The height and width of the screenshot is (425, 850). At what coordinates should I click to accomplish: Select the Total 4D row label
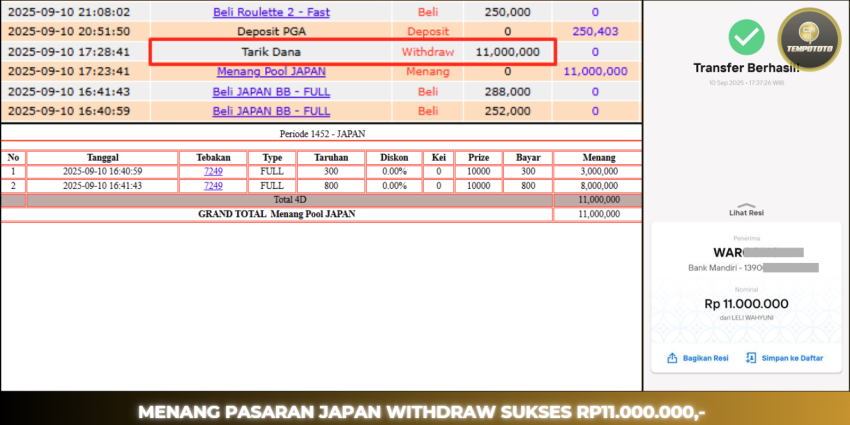point(290,199)
